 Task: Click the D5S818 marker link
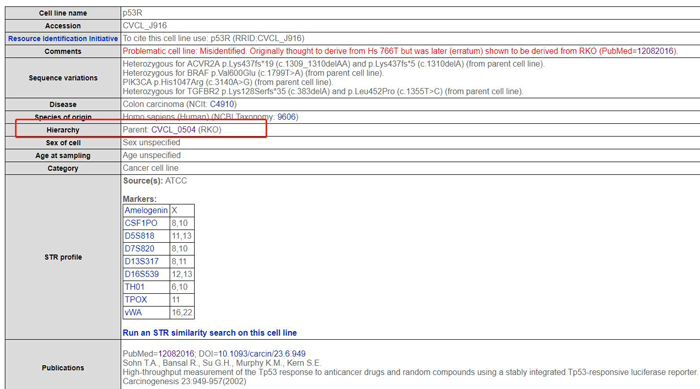click(x=139, y=236)
